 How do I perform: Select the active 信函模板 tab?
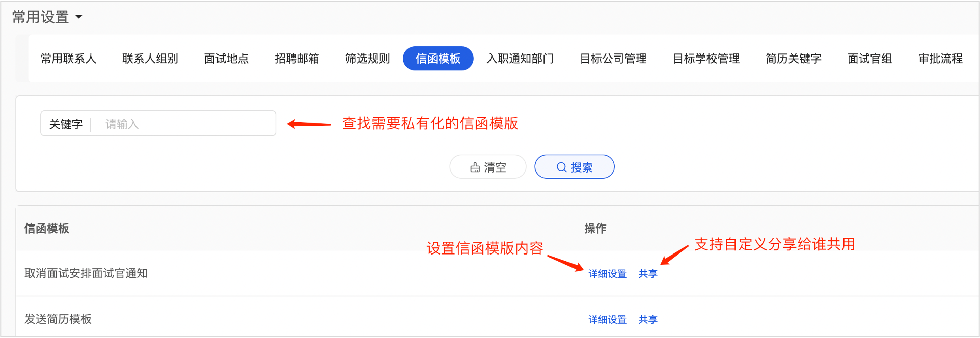click(x=438, y=59)
